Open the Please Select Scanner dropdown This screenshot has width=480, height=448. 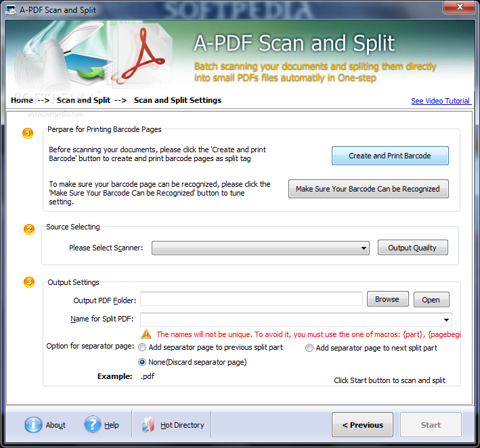[261, 248]
